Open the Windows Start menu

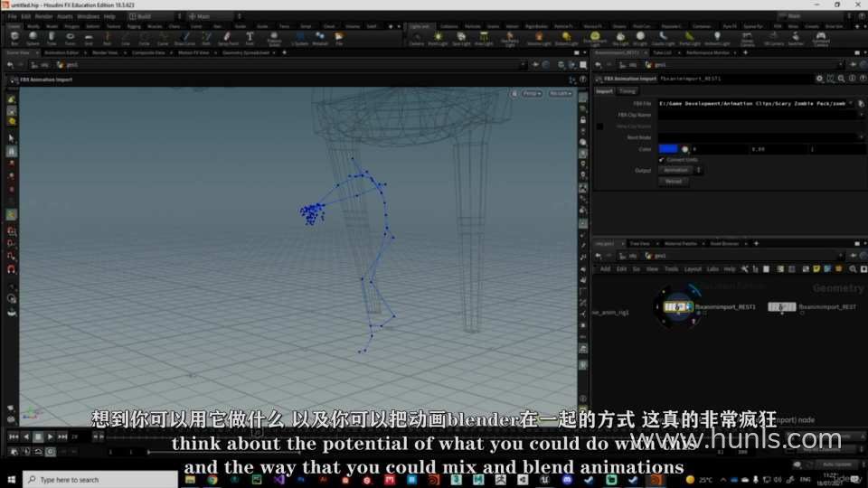point(11,480)
